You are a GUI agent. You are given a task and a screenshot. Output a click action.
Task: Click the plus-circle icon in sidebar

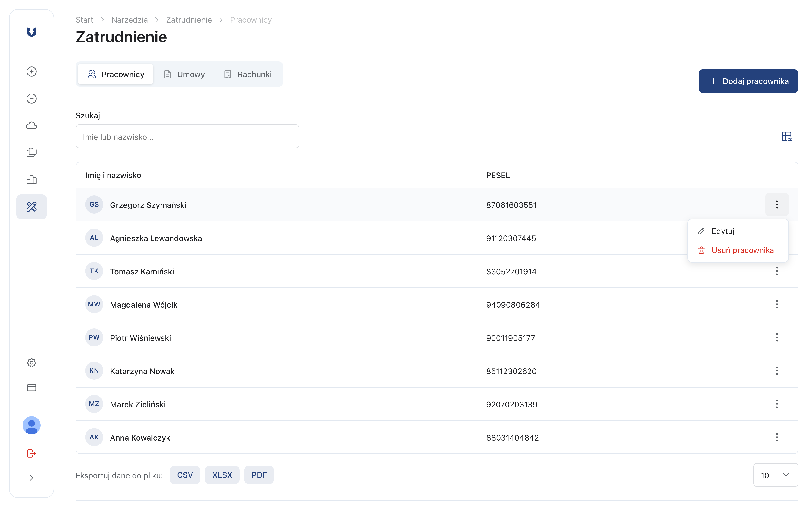point(32,71)
